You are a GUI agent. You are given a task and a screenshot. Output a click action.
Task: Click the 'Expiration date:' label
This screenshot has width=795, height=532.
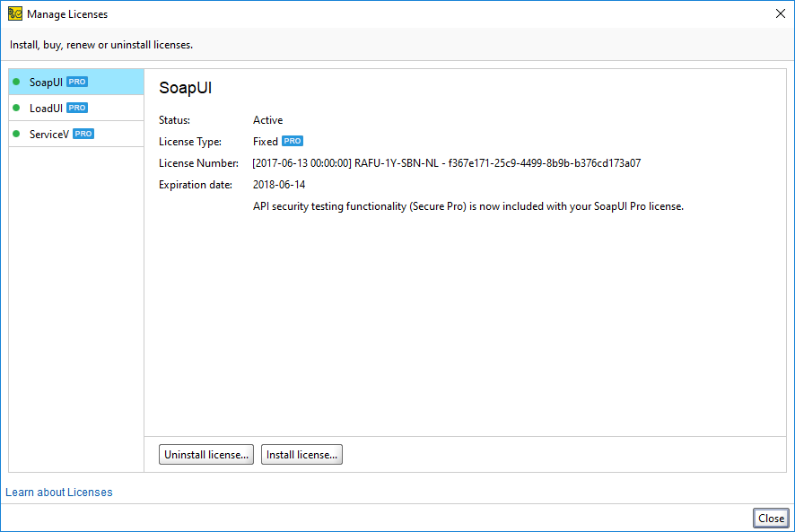tap(196, 185)
